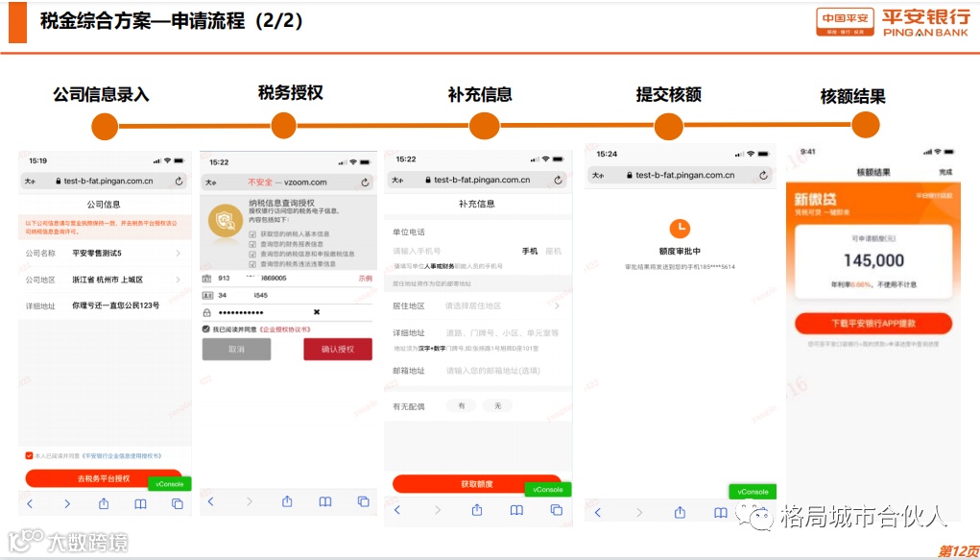
Task: Select 无 for 有无配偶
Action: point(497,406)
